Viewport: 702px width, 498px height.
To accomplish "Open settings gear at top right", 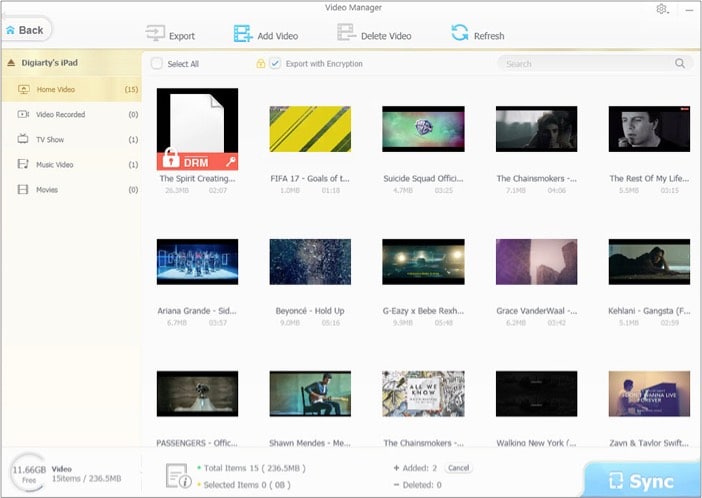I will click(x=661, y=9).
